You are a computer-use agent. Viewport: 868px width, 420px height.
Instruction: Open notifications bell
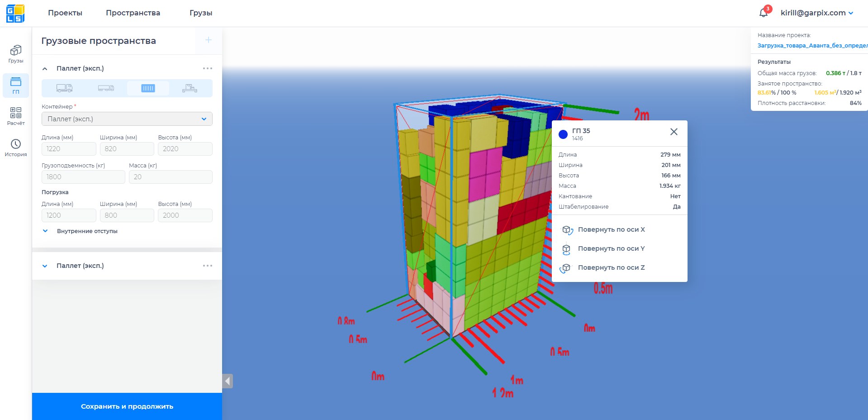tap(764, 13)
